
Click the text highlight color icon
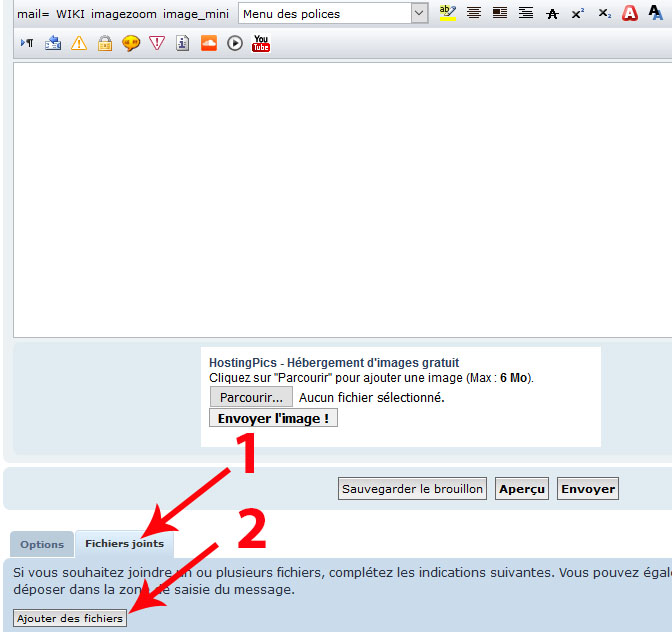[447, 14]
